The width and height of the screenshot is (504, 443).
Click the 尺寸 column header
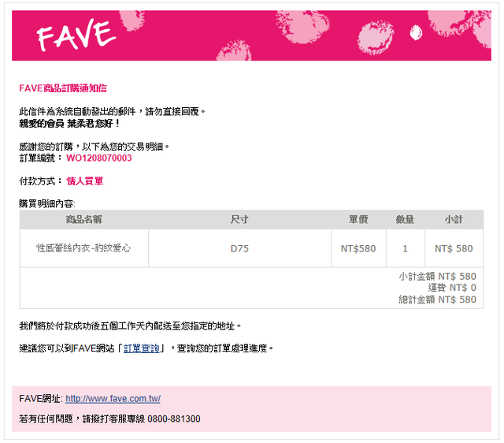point(239,219)
